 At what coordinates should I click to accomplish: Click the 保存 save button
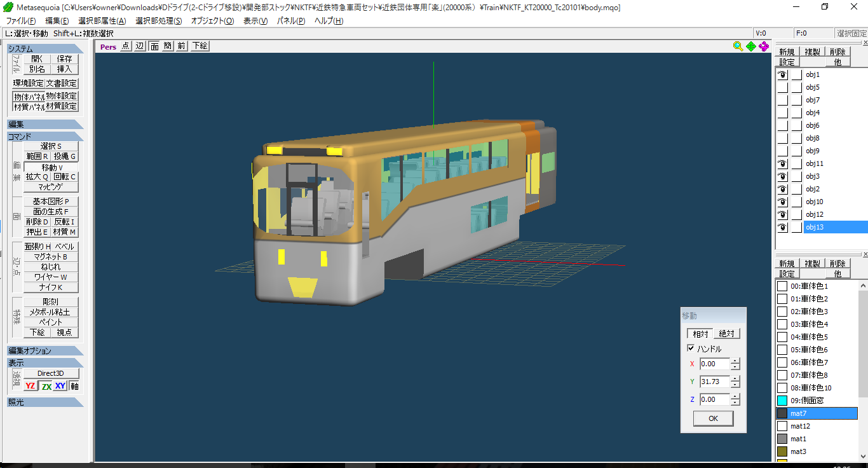coord(65,59)
